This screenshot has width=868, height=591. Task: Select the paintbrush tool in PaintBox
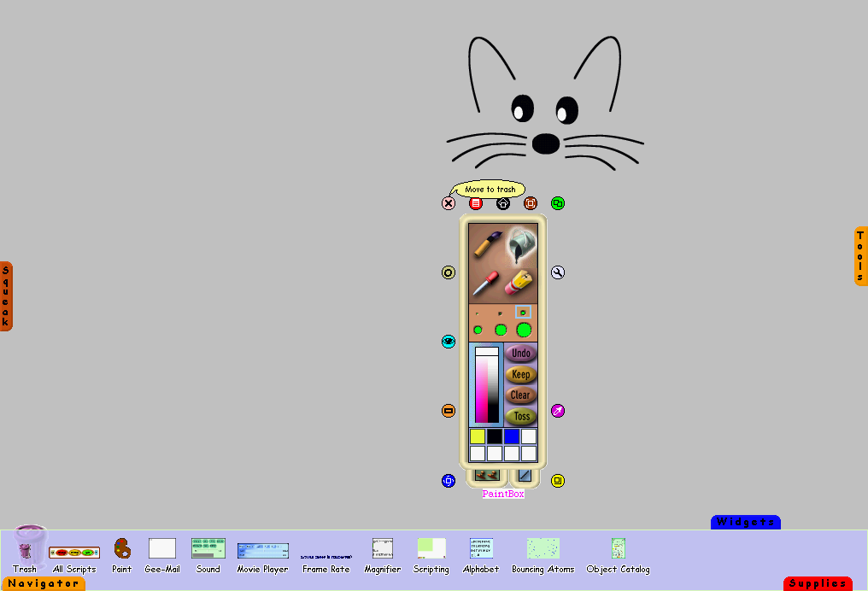click(x=487, y=243)
